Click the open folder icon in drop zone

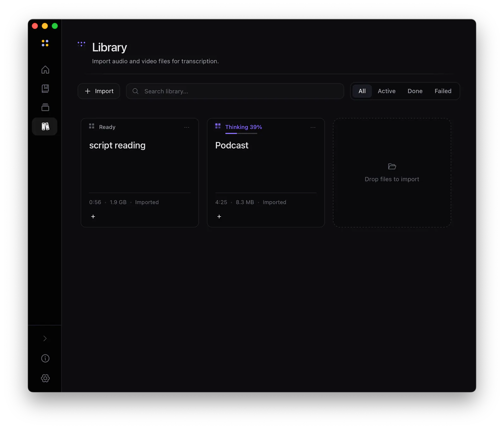[392, 166]
